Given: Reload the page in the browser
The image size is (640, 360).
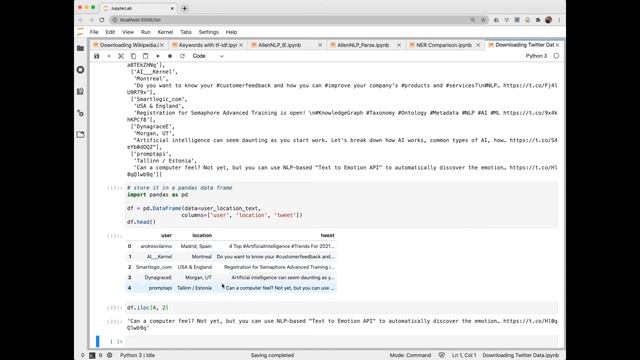Looking at the screenshot, I should (x=102, y=20).
